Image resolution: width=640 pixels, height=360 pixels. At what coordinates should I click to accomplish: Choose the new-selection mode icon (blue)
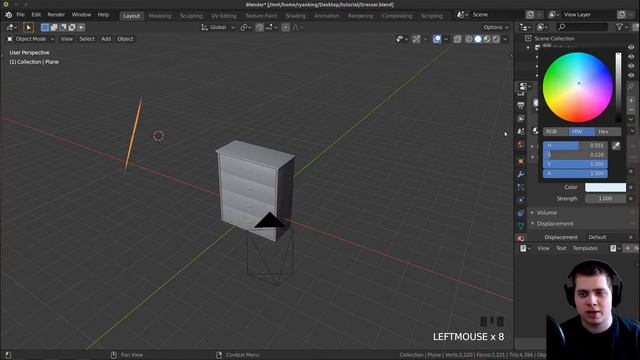coord(45,27)
